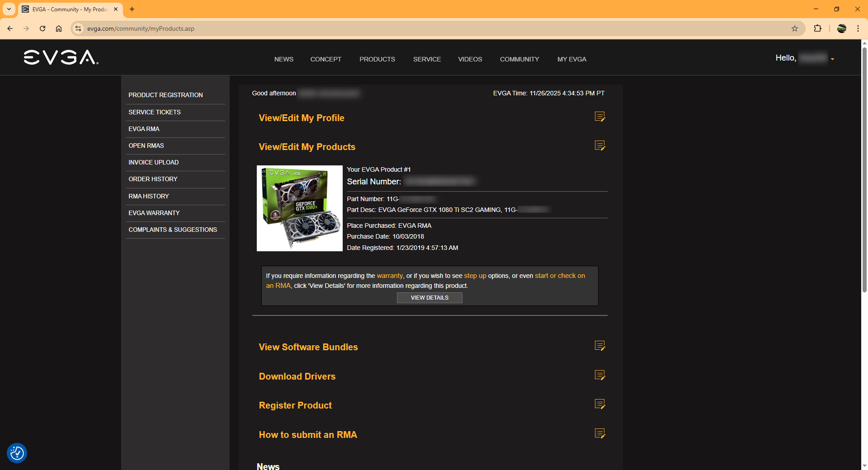This screenshot has height=470, width=868.
Task: Open a new browser tab with plus icon
Action: click(x=132, y=9)
